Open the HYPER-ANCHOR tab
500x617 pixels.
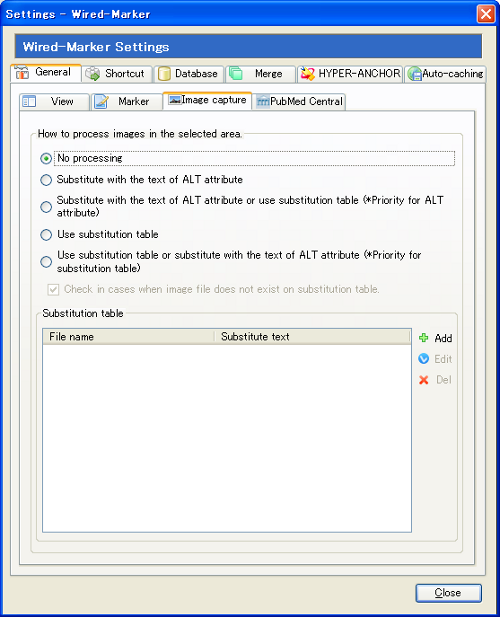point(350,74)
